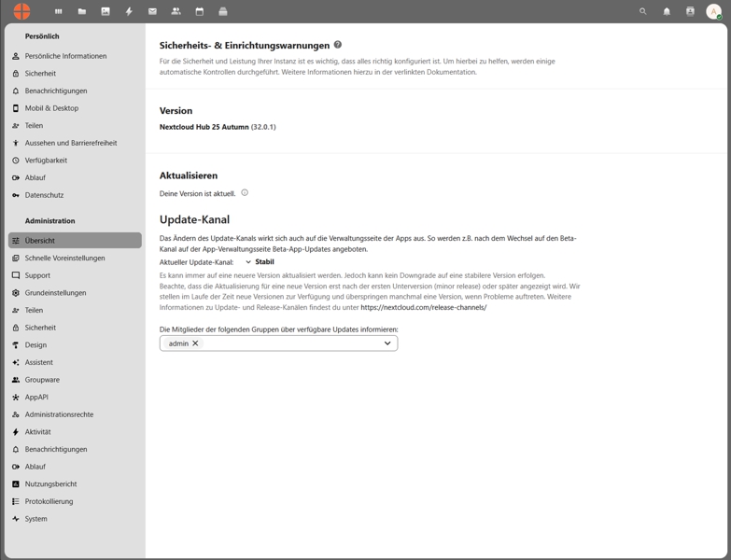This screenshot has width=731, height=560.
Task: Click inside the groups selection field
Action: tap(289, 343)
